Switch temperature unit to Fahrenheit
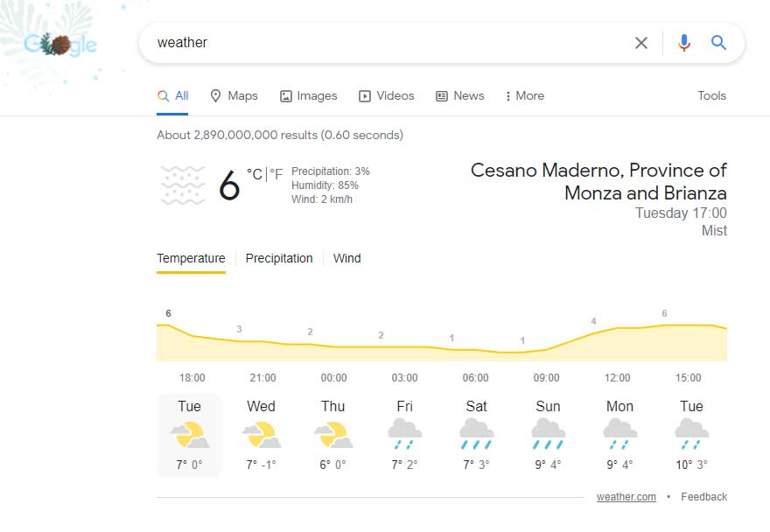Viewport: 770px width, 532px height. click(276, 174)
